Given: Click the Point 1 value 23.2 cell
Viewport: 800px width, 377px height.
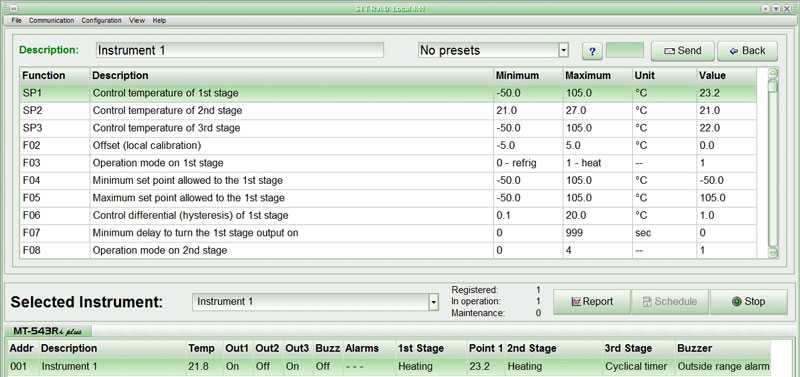Looking at the screenshot, I should point(486,366).
